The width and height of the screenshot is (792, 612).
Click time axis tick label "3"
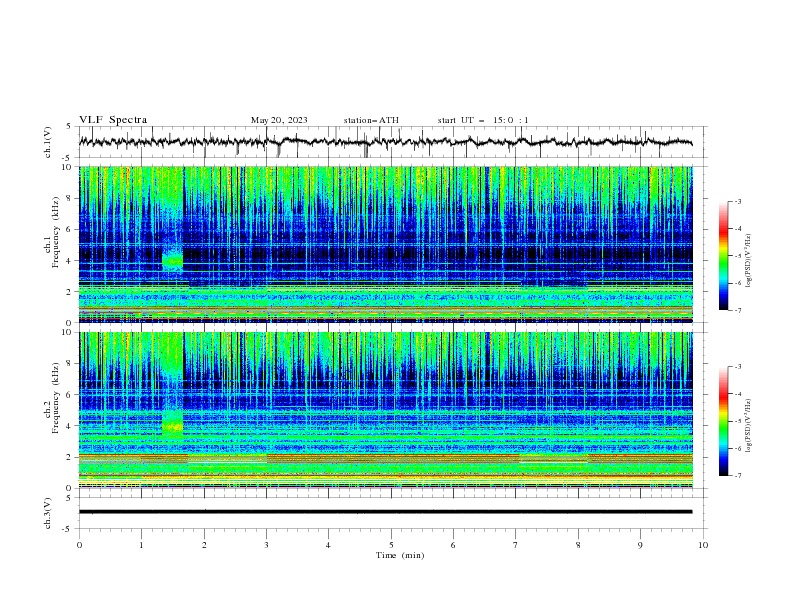pyautogui.click(x=266, y=545)
